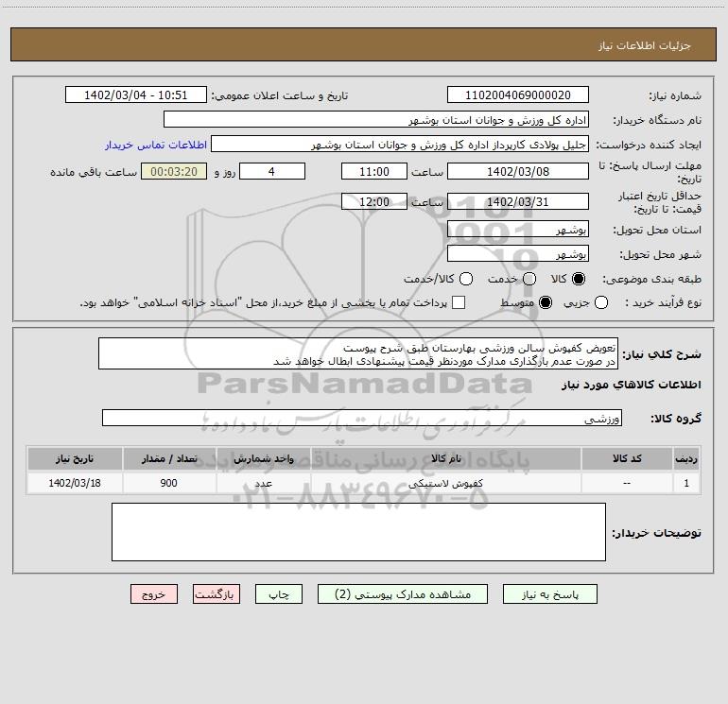Click the request creator field جلیل پولادی
This screenshot has height=704, width=728.
(x=400, y=144)
